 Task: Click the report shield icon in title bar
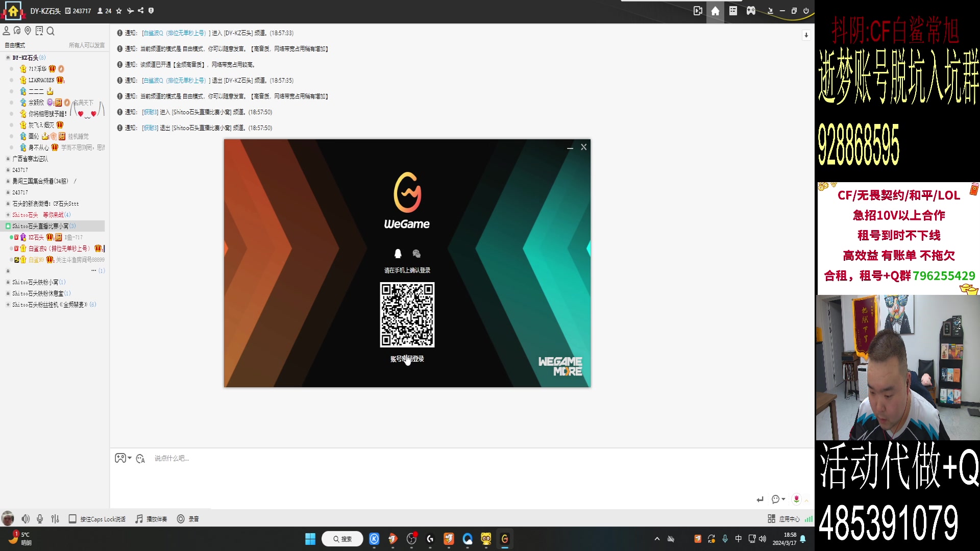[x=151, y=11]
